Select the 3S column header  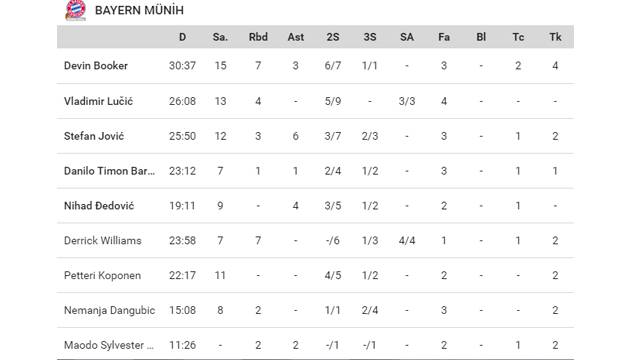coord(370,37)
